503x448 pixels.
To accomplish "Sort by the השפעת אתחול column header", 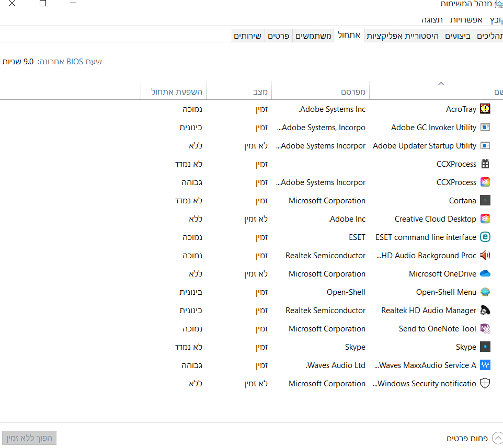I will click(x=174, y=91).
